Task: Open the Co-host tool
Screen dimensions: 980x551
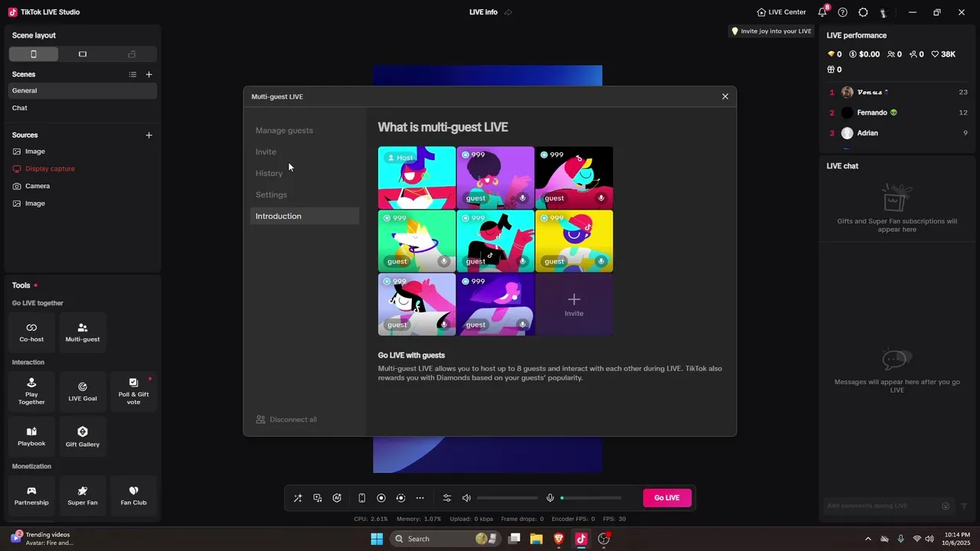Action: [31, 332]
